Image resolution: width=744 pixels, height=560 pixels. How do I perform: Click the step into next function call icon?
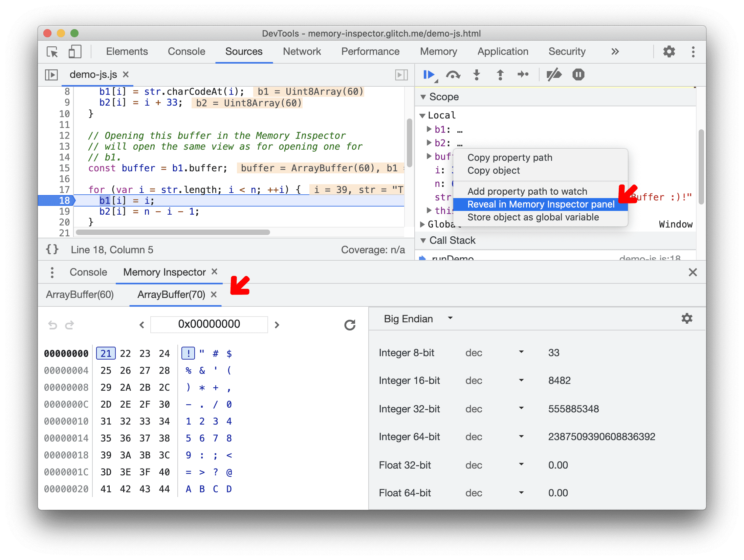pyautogui.click(x=476, y=76)
